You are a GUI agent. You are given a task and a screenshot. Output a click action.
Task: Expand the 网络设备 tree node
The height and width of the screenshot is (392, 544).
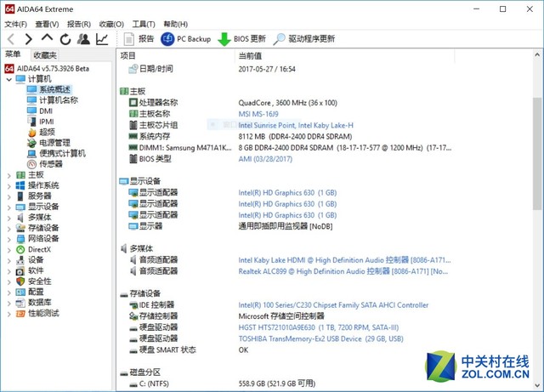pyautogui.click(x=9, y=240)
